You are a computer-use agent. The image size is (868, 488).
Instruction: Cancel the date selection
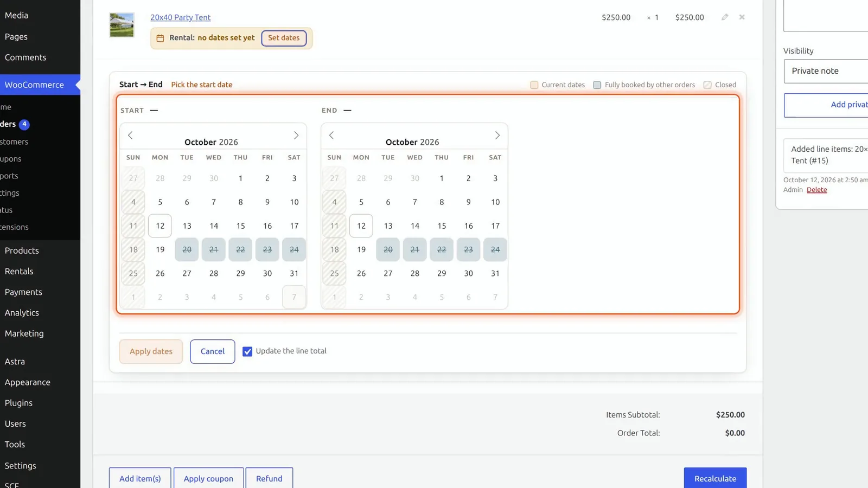click(x=213, y=351)
